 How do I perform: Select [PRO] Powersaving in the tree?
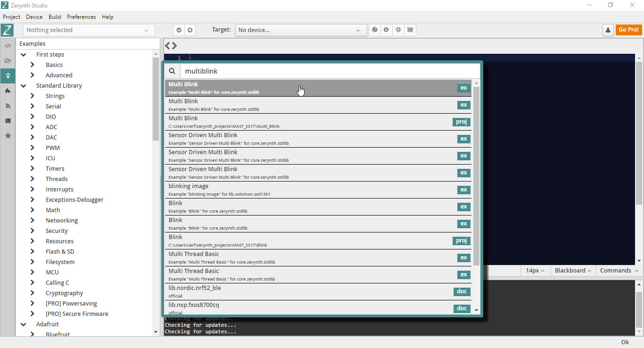(71, 304)
